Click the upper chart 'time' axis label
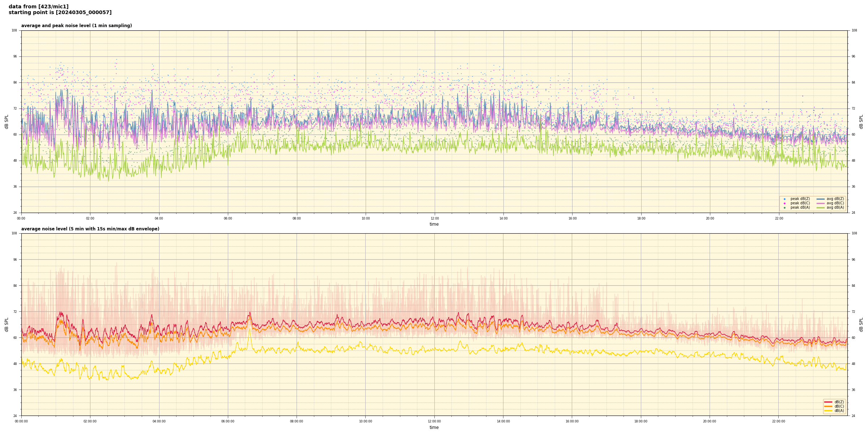Image resolution: width=868 pixels, height=434 pixels. coord(434,224)
